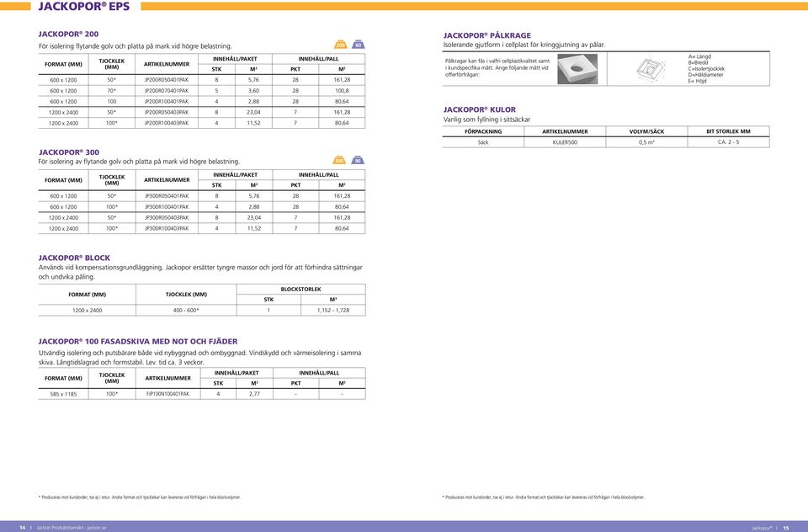Click article number JP300R100401PAK
The image size is (808, 532).
coord(167,207)
